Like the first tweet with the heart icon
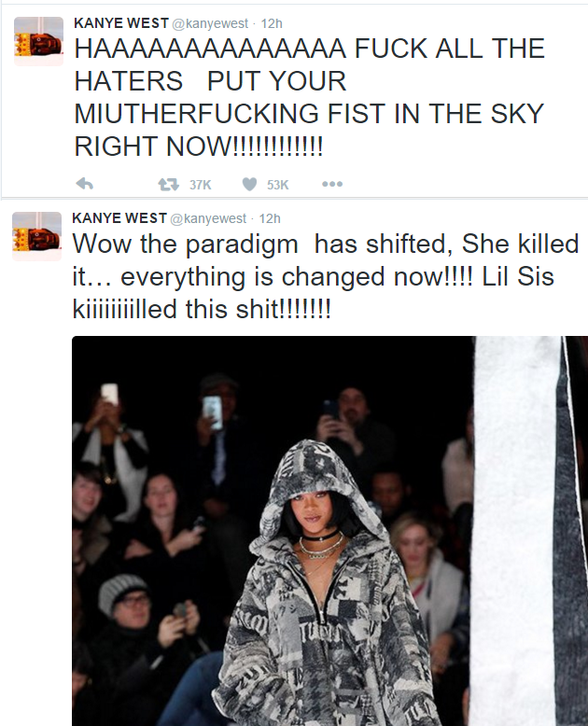Image resolution: width=588 pixels, height=726 pixels. [x=249, y=184]
